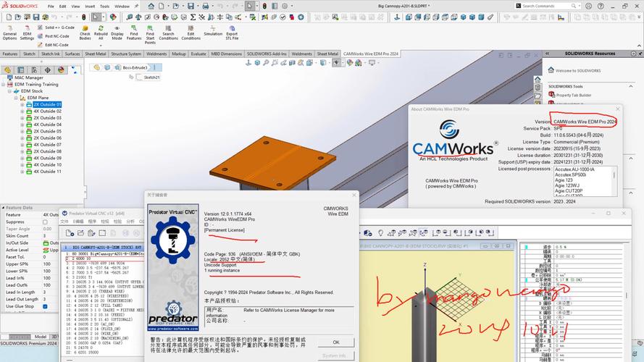This screenshot has height=362, width=644.
Task: Open the SOLIDWORKS Options gear
Action: (x=285, y=6)
